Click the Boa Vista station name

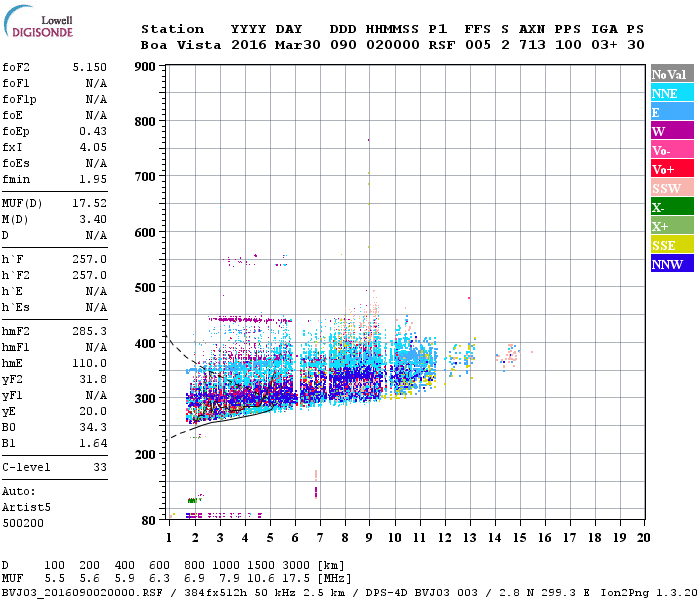(x=181, y=45)
